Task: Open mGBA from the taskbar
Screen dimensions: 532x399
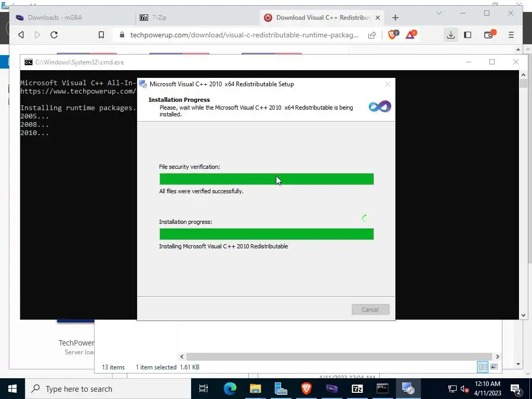Action: click(x=332, y=389)
